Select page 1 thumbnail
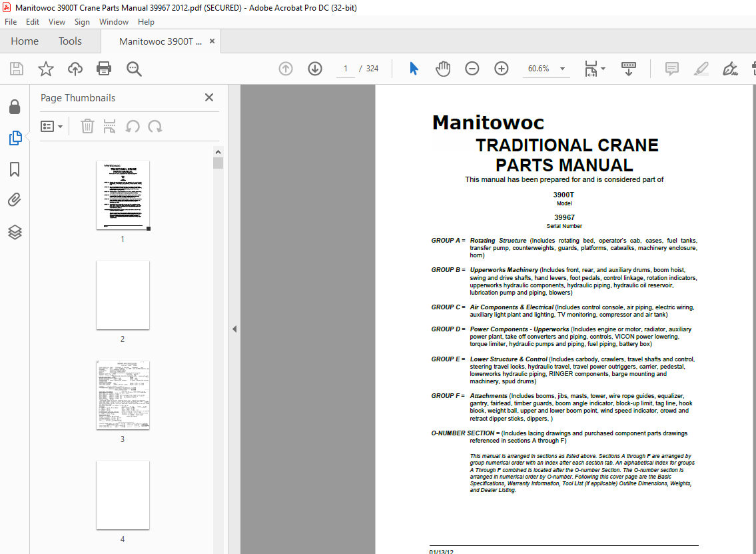Screen dimensions: 756x554 [x=123, y=195]
